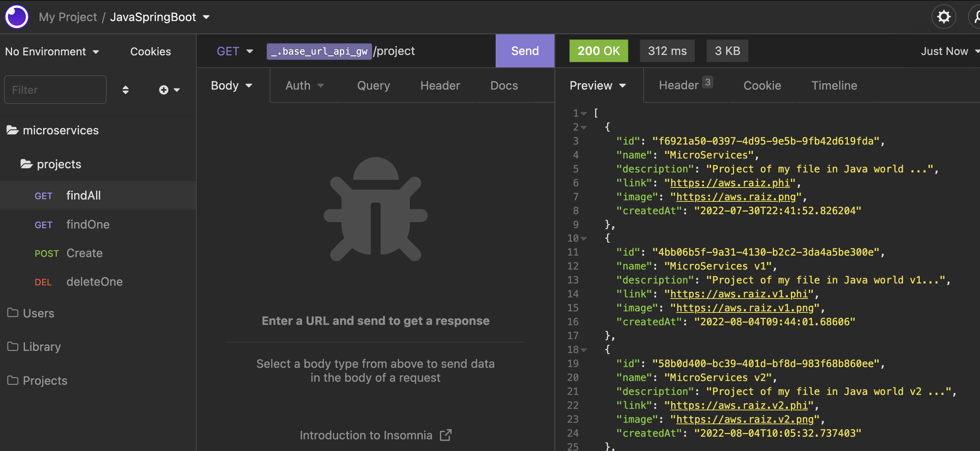Open the https://aws.raiz.v1.png link
Image resolution: width=980 pixels, height=451 pixels.
tap(745, 308)
